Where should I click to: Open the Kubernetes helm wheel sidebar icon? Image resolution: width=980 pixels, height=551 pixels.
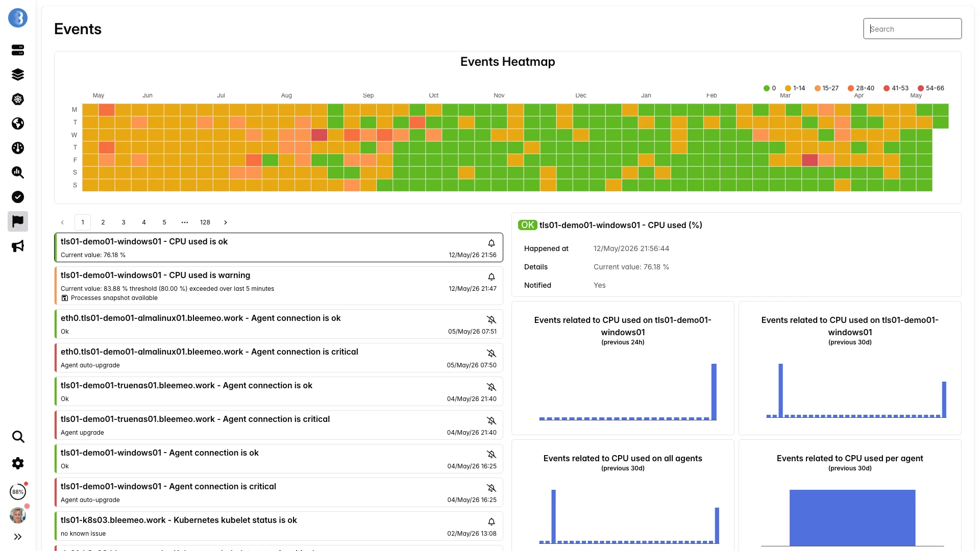pos(18,99)
